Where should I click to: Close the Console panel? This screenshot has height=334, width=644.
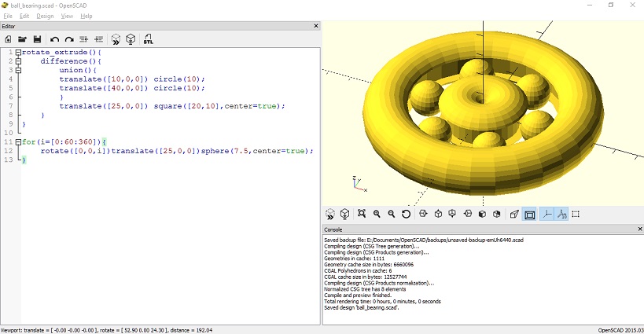tap(639, 229)
